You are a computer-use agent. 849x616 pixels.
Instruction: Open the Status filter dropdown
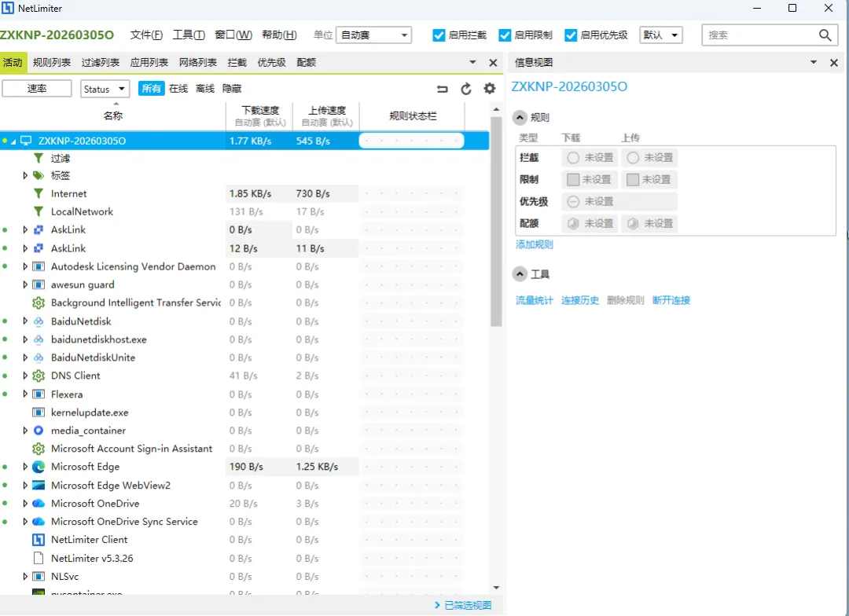pos(105,89)
